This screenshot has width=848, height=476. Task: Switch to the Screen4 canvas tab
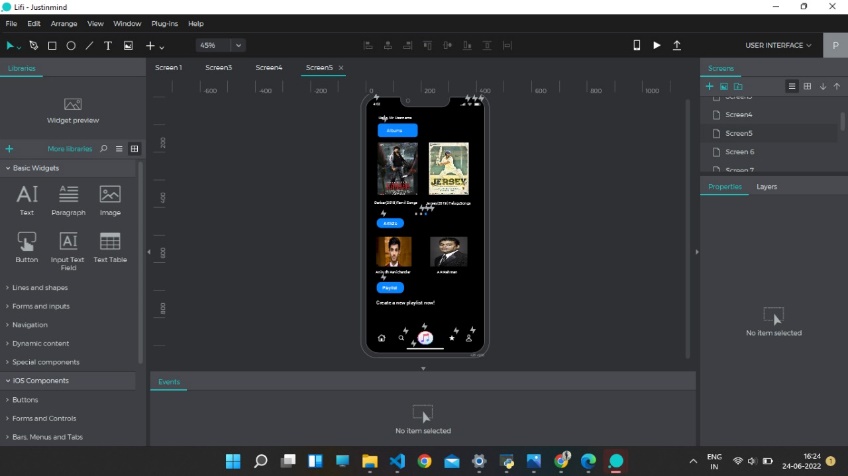[x=269, y=68]
